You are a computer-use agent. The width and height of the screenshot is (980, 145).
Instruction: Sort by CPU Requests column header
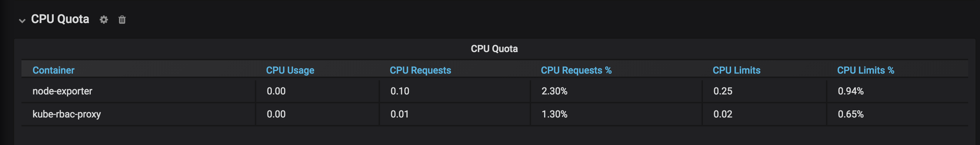click(420, 70)
